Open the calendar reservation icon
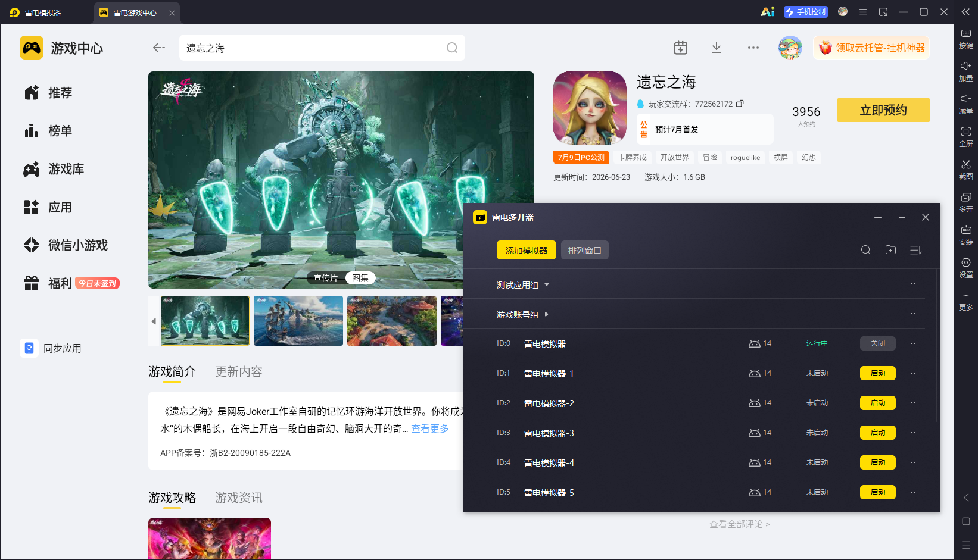 pos(681,48)
